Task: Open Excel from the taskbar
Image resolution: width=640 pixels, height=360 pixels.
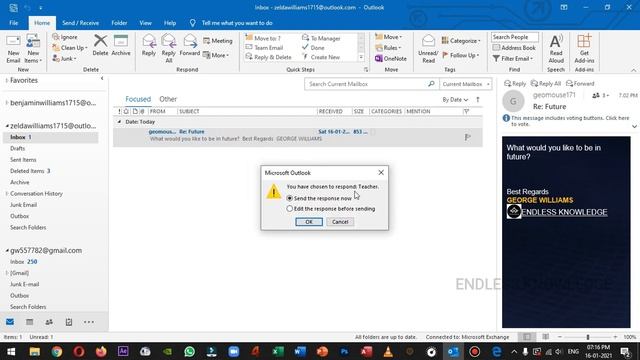Action: [278, 351]
